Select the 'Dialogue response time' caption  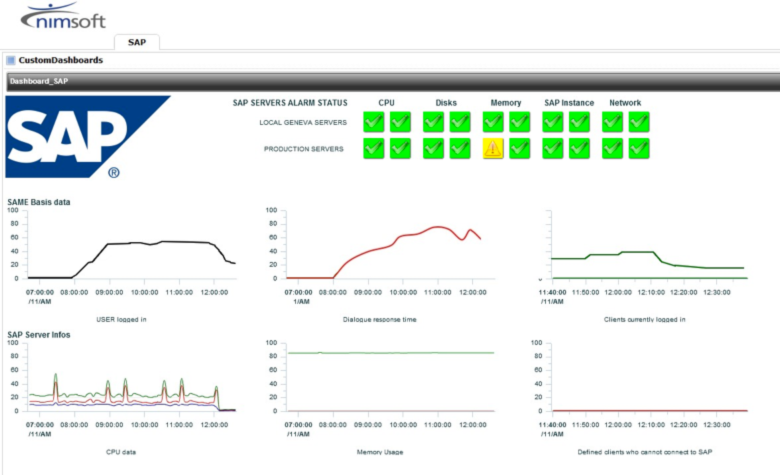click(x=380, y=319)
